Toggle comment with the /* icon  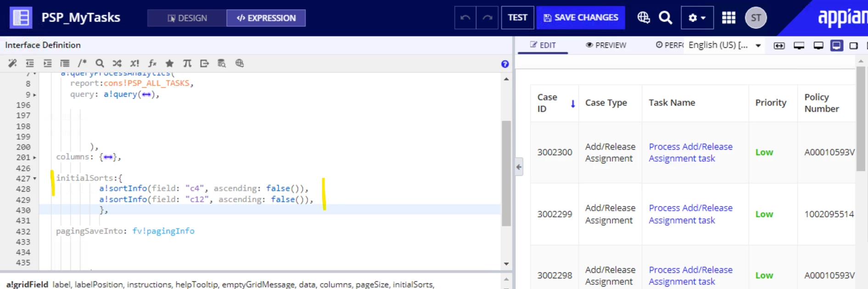(82, 63)
